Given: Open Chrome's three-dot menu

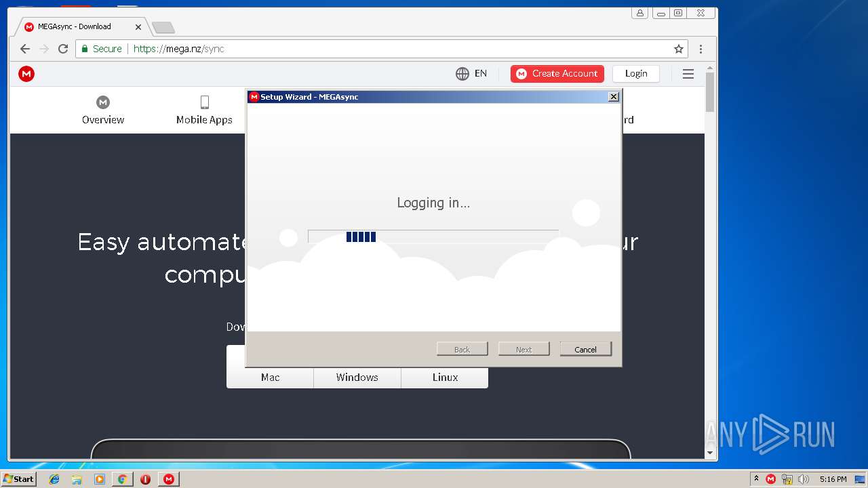Looking at the screenshot, I should click(701, 49).
